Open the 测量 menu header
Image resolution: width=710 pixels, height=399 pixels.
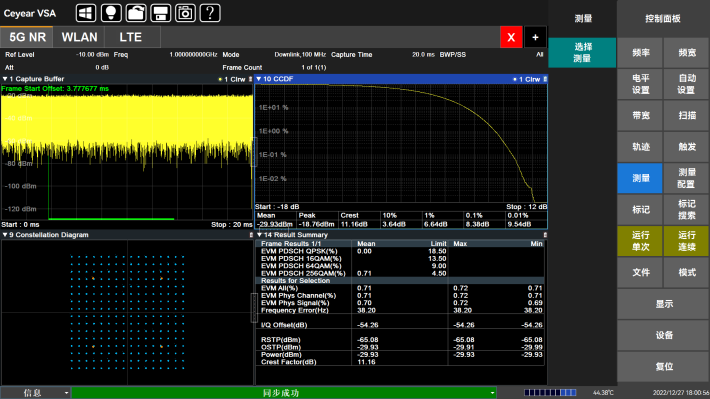[x=583, y=19]
